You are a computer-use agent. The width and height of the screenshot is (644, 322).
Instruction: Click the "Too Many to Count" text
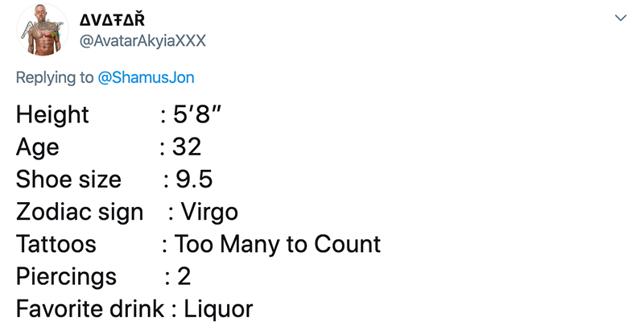click(x=278, y=244)
